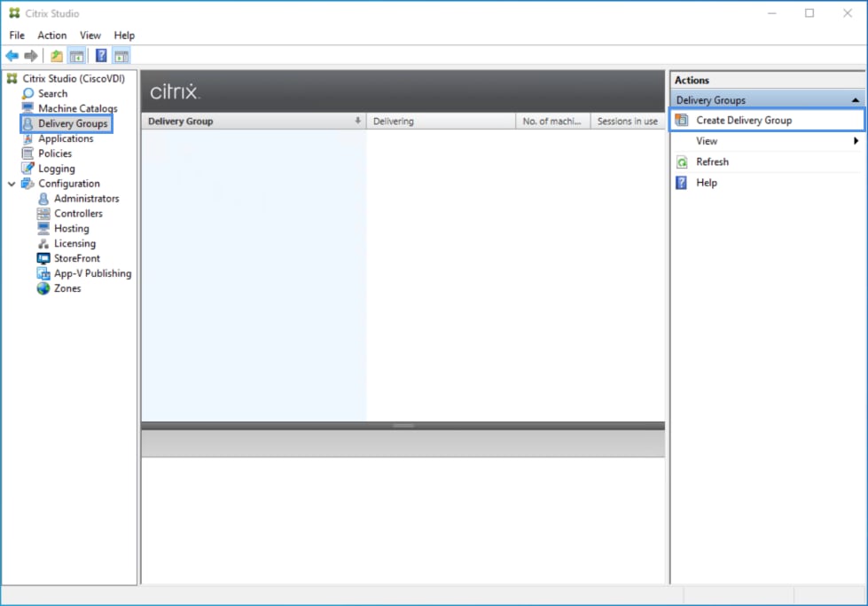Click the Controllers server icon

(43, 213)
